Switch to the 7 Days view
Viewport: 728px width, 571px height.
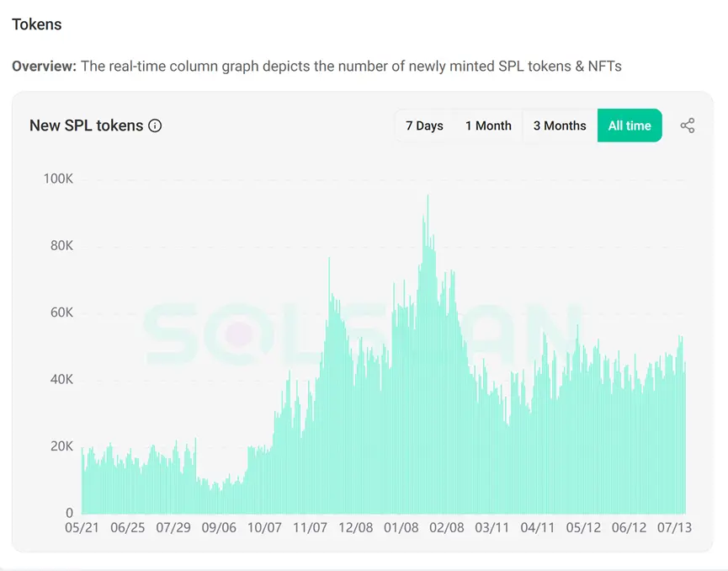(423, 125)
